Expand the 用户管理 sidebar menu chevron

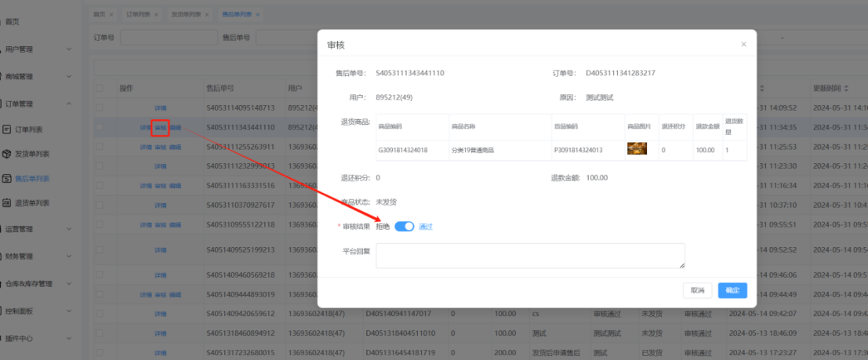tap(69, 49)
